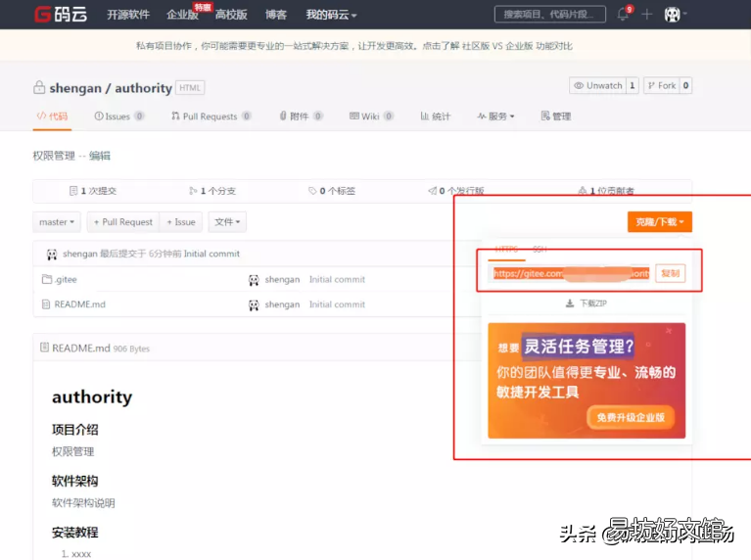751x560 pixels.
Task: Click the fork count 0
Action: pyautogui.click(x=685, y=86)
